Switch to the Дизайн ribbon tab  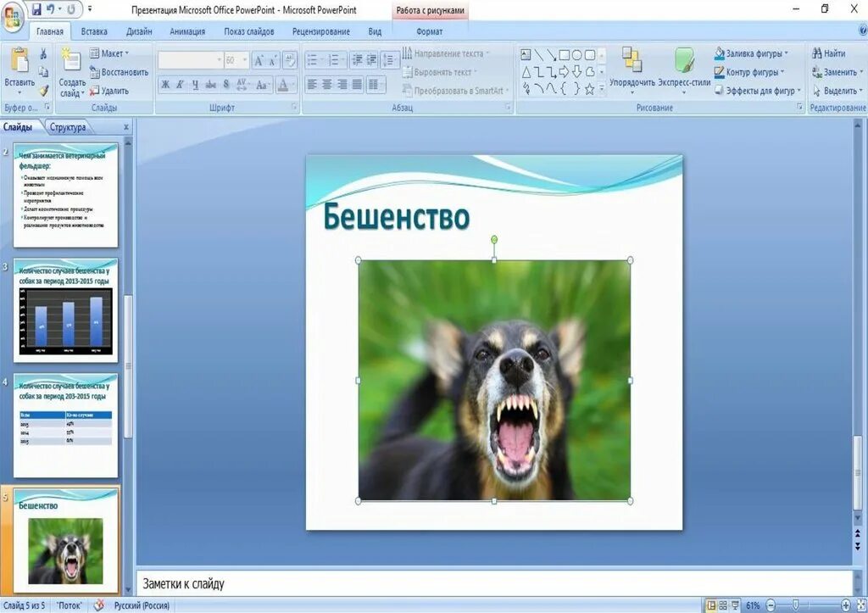click(139, 31)
